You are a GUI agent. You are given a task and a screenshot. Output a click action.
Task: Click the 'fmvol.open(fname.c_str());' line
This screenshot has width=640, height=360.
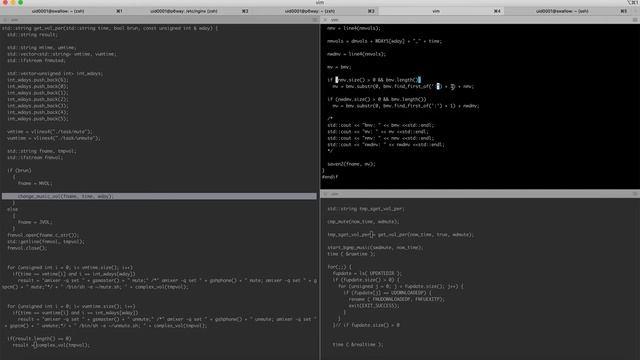pos(43,235)
